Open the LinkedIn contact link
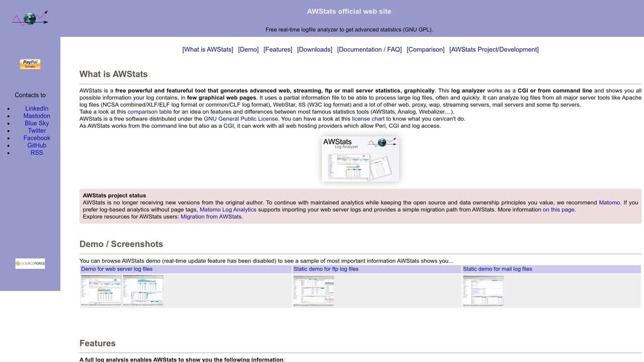This screenshot has width=644, height=362. tap(36, 108)
